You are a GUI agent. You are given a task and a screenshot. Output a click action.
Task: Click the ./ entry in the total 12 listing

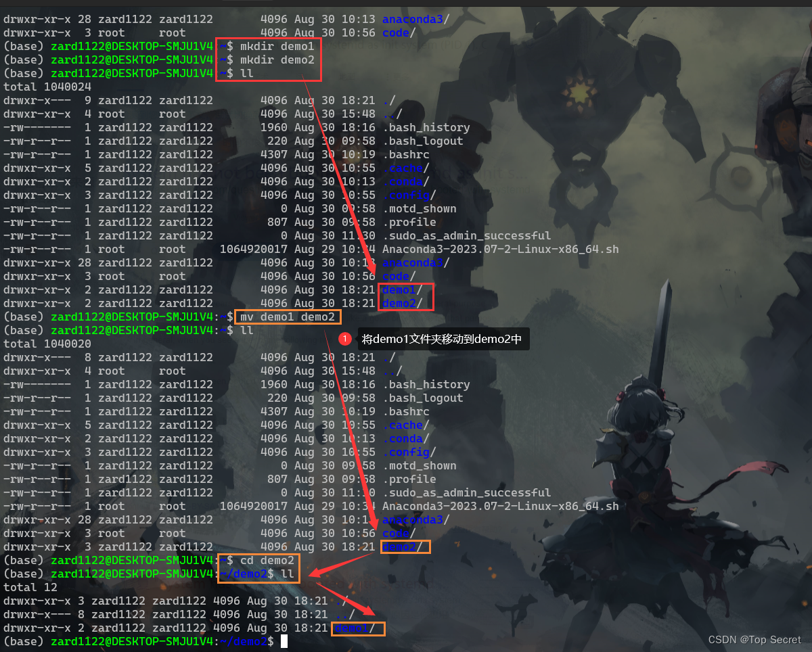(342, 601)
